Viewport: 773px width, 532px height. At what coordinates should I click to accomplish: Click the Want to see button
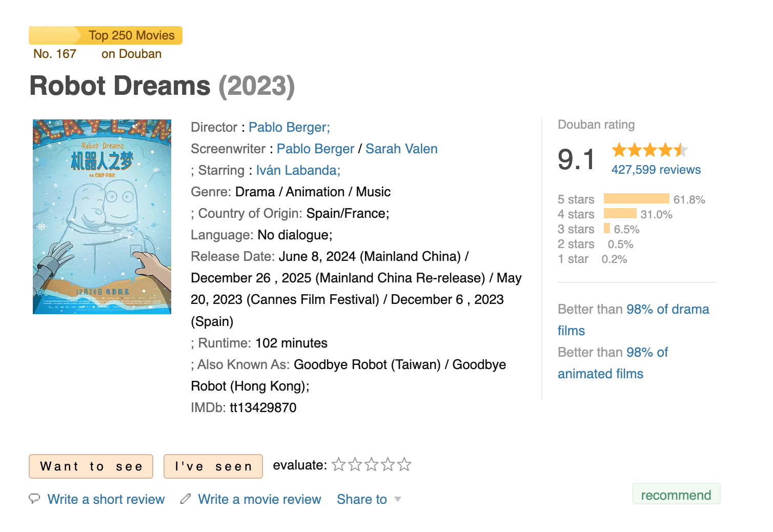91,466
